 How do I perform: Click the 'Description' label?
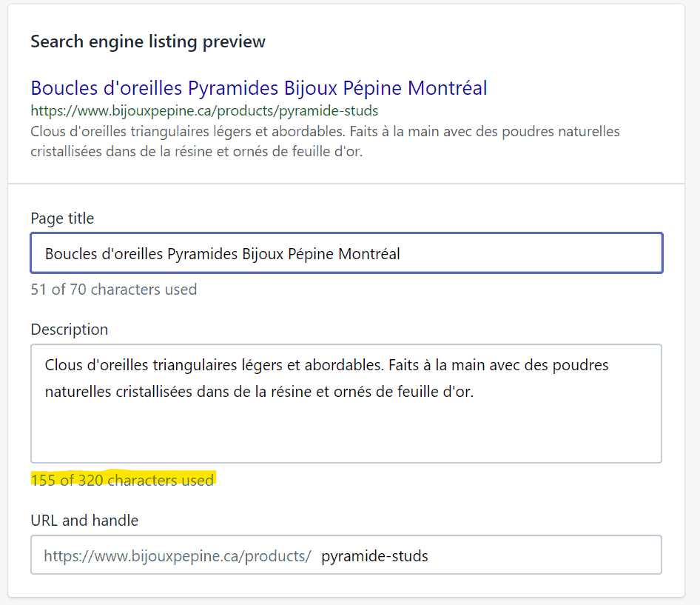[x=70, y=330]
